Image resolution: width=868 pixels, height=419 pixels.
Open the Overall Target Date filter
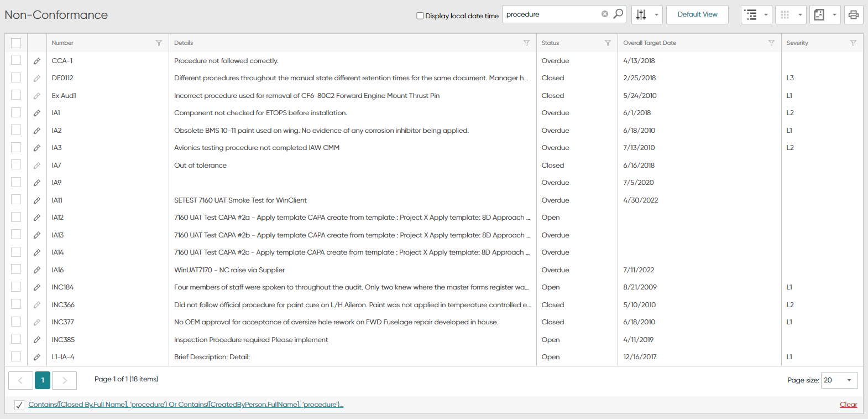[x=771, y=43]
